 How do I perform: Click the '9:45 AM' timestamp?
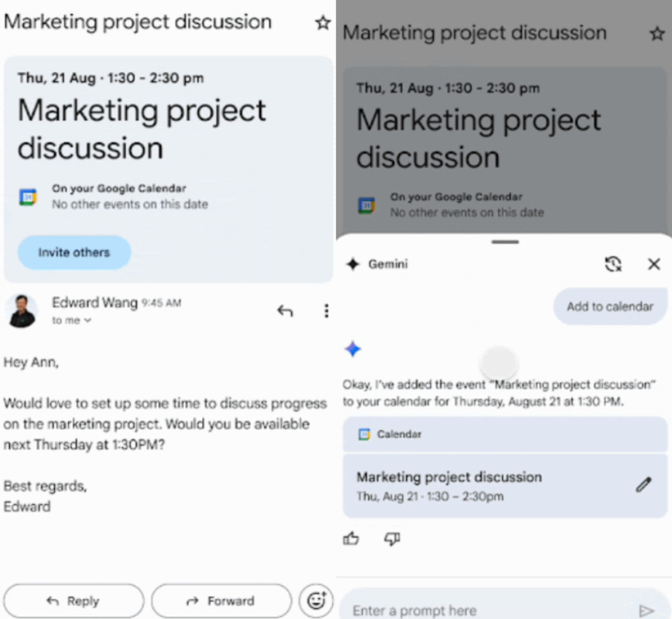pos(161,303)
